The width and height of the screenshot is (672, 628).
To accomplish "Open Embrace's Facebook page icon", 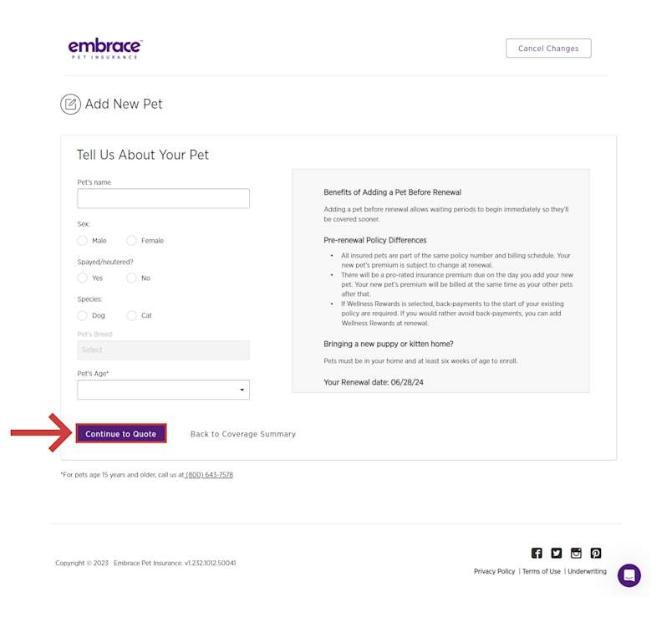I will (x=537, y=553).
